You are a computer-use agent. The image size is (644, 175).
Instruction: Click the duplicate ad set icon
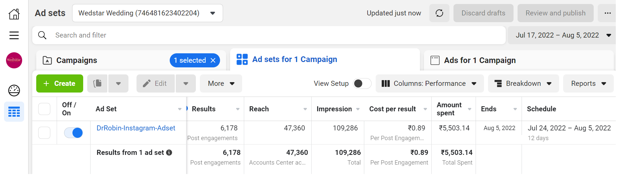(98, 83)
